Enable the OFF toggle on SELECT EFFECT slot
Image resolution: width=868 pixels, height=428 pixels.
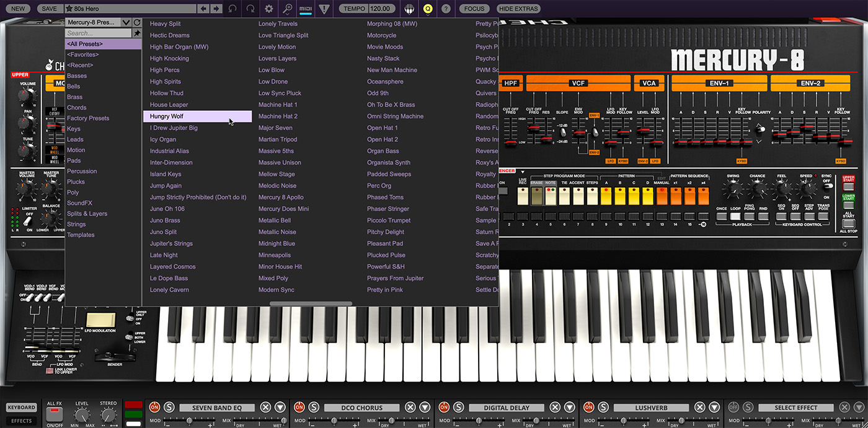click(733, 408)
